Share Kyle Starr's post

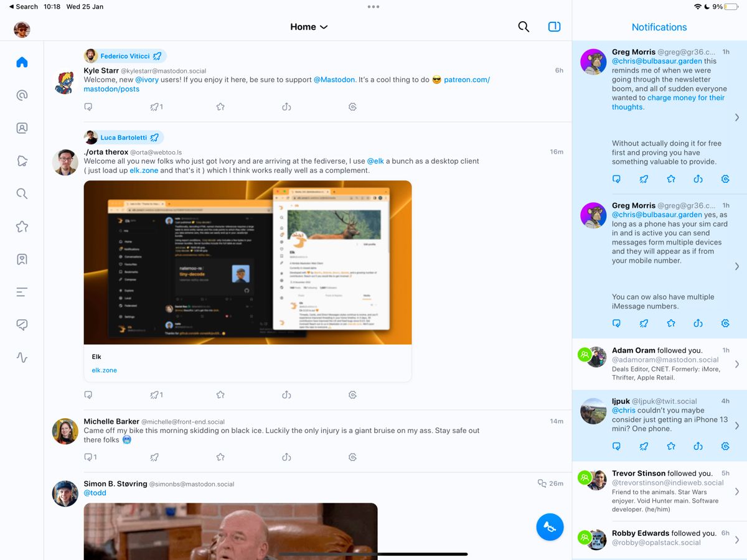286,107
